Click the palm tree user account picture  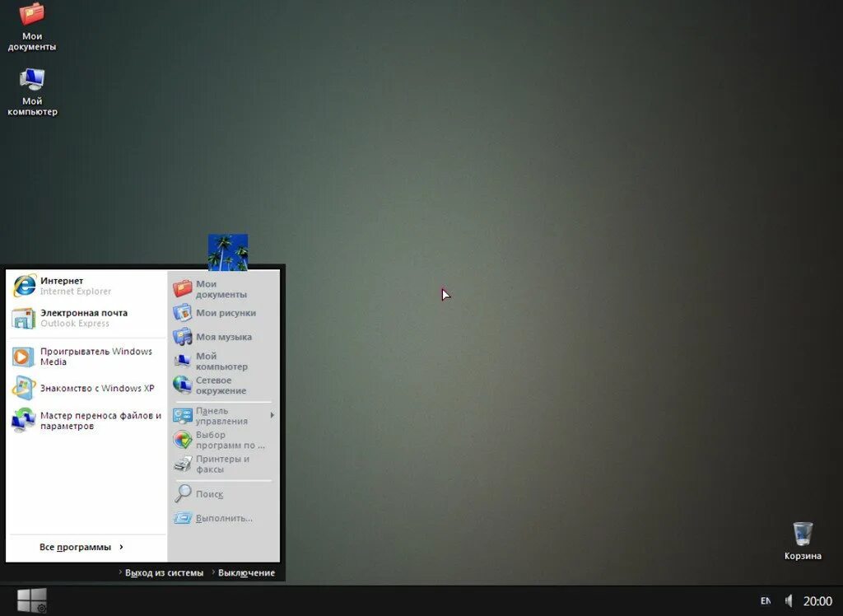pos(228,252)
